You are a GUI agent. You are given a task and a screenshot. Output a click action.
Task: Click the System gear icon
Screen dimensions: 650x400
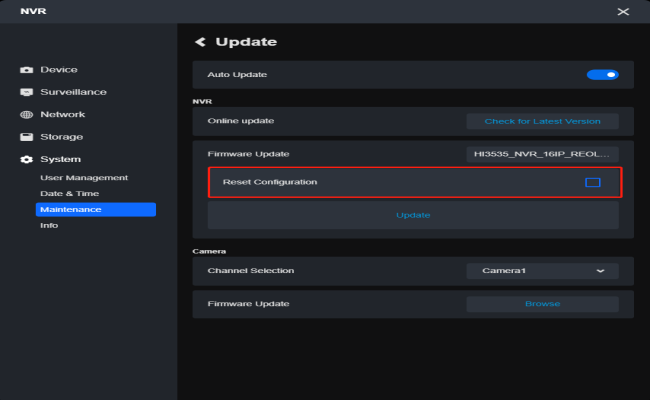[x=27, y=159]
